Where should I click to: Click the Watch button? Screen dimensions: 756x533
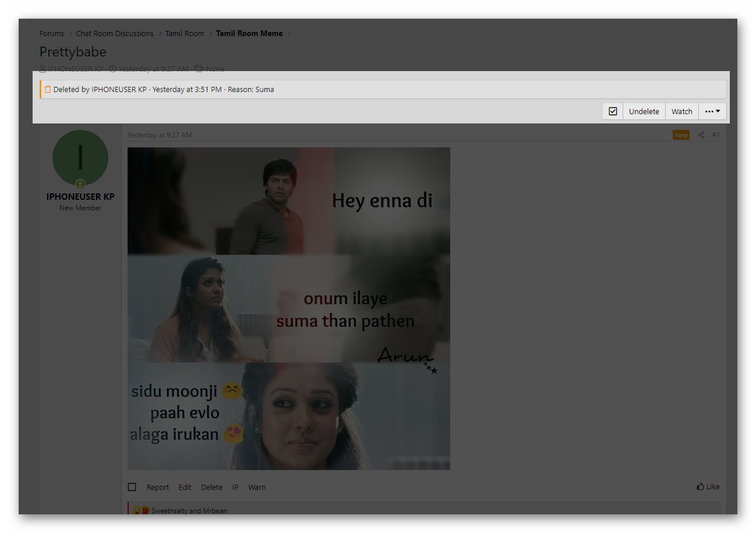tap(681, 111)
